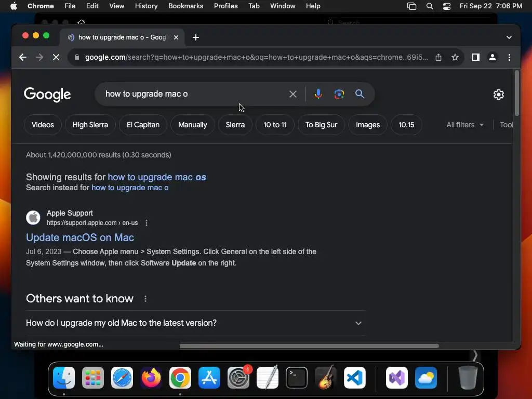Click the lock icon in address bar
This screenshot has width=532, height=399.
pyautogui.click(x=77, y=57)
